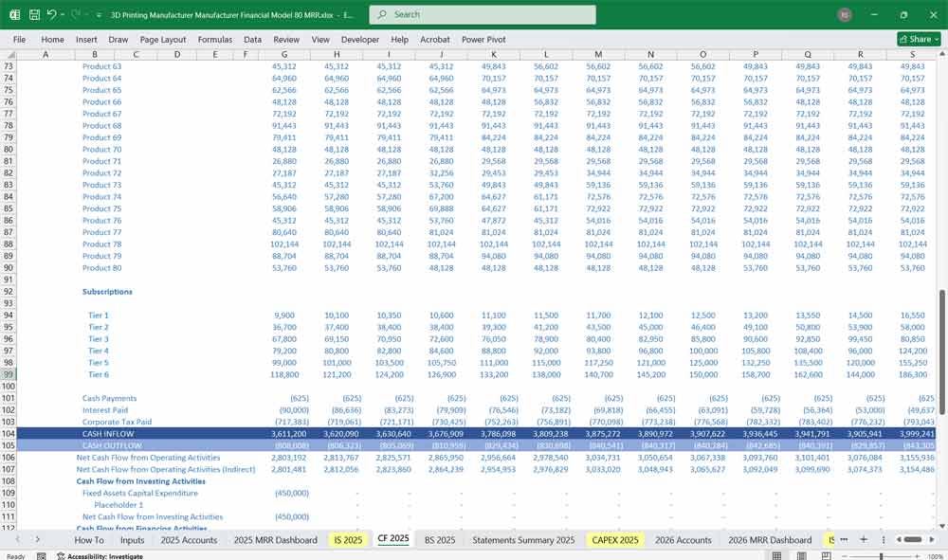Image resolution: width=948 pixels, height=560 pixels.
Task: Click the Interest Paid label cell
Action: pos(105,410)
